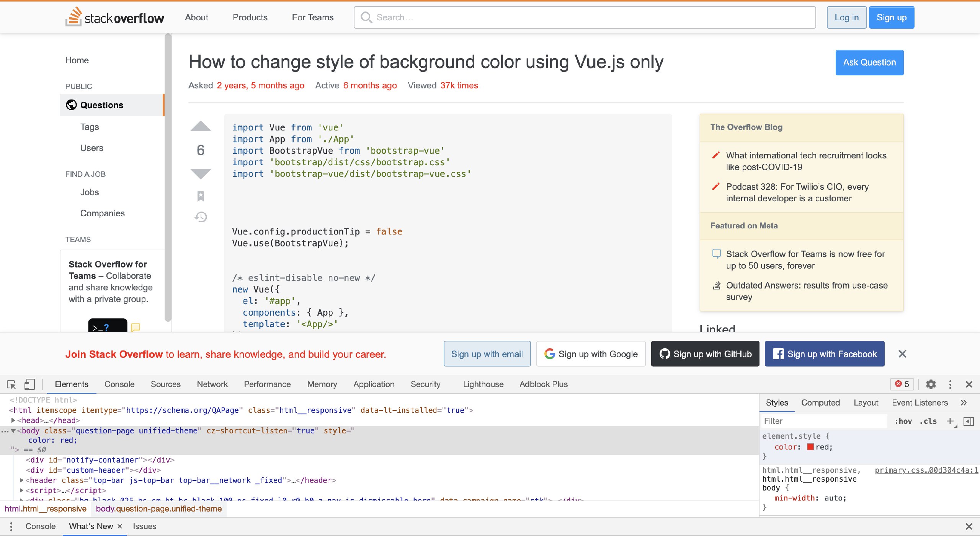The width and height of the screenshot is (980, 536).
Task: Dismiss the Join Stack Overflow banner
Action: 902,354
